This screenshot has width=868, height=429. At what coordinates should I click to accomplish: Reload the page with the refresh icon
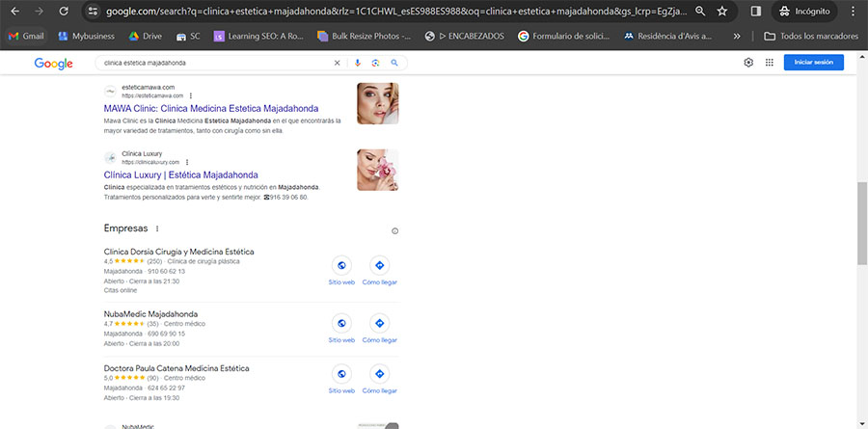click(64, 11)
